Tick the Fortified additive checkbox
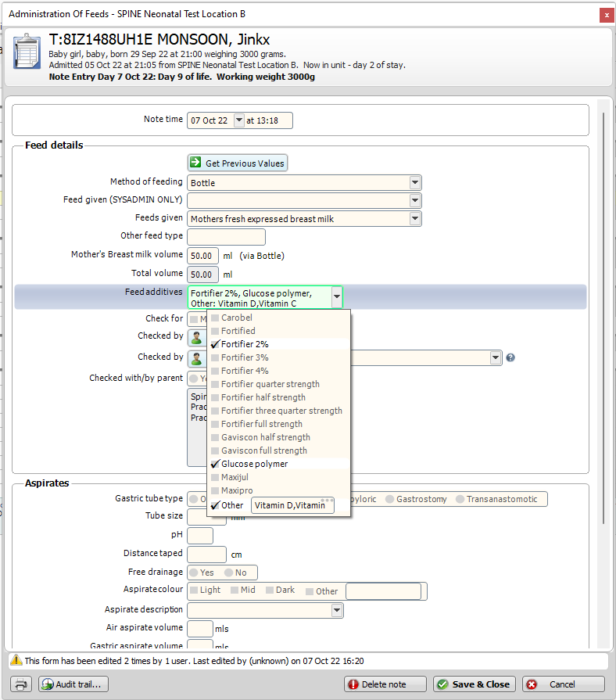Screen dimensions: 616x700 pyautogui.click(x=215, y=332)
